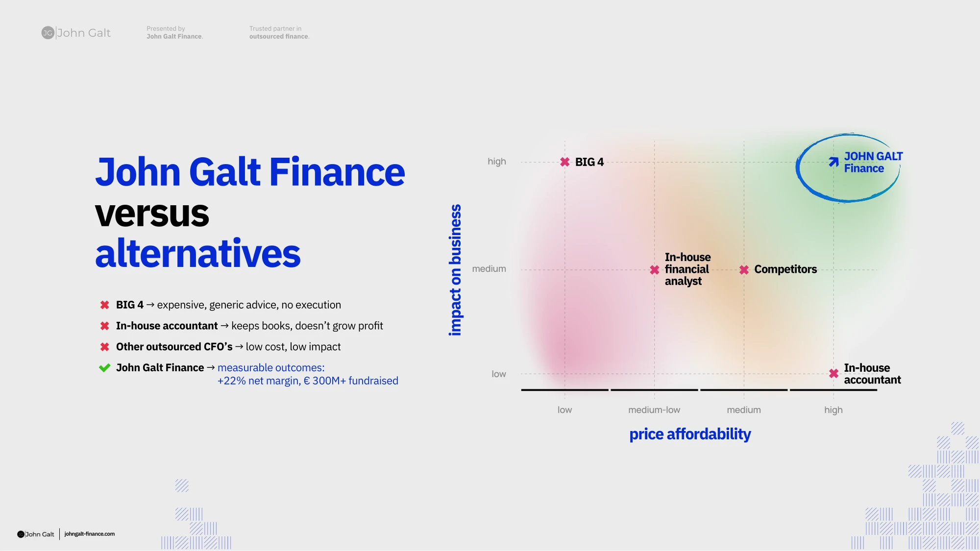Click the BIG 4 chart marker X

pyautogui.click(x=565, y=162)
